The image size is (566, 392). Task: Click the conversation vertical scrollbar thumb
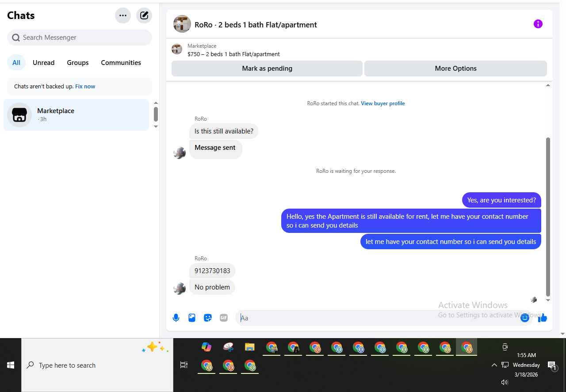[548, 217]
